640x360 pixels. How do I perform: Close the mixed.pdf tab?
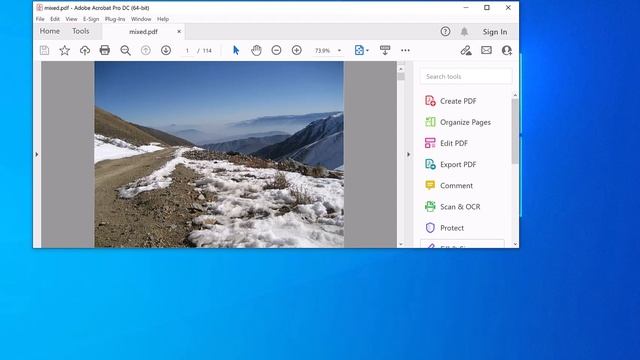coord(179,31)
